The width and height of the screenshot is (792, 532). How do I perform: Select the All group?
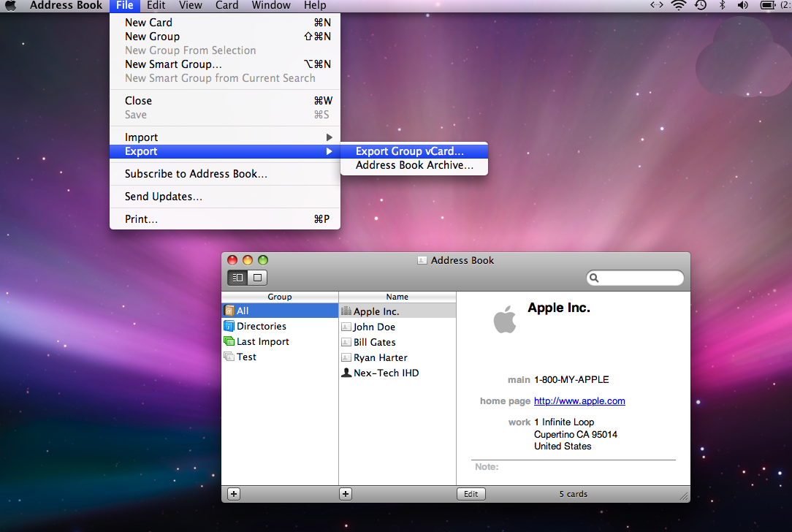(x=280, y=310)
